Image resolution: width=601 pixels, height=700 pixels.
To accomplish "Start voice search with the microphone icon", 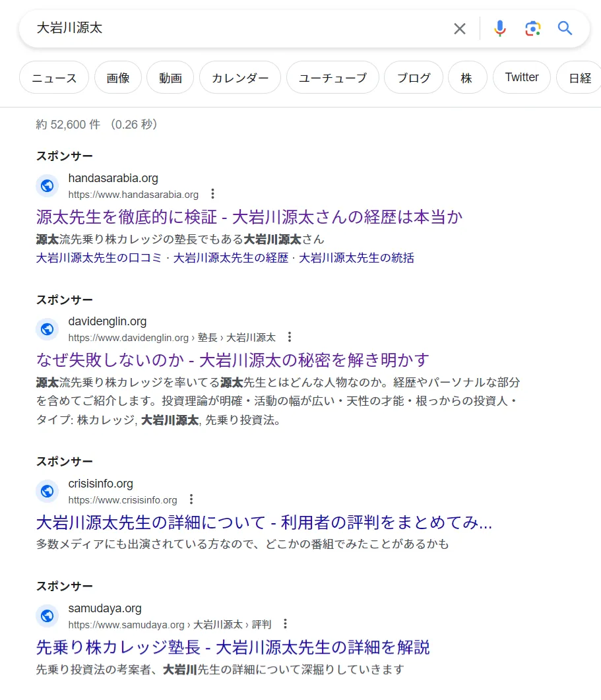I will click(499, 28).
